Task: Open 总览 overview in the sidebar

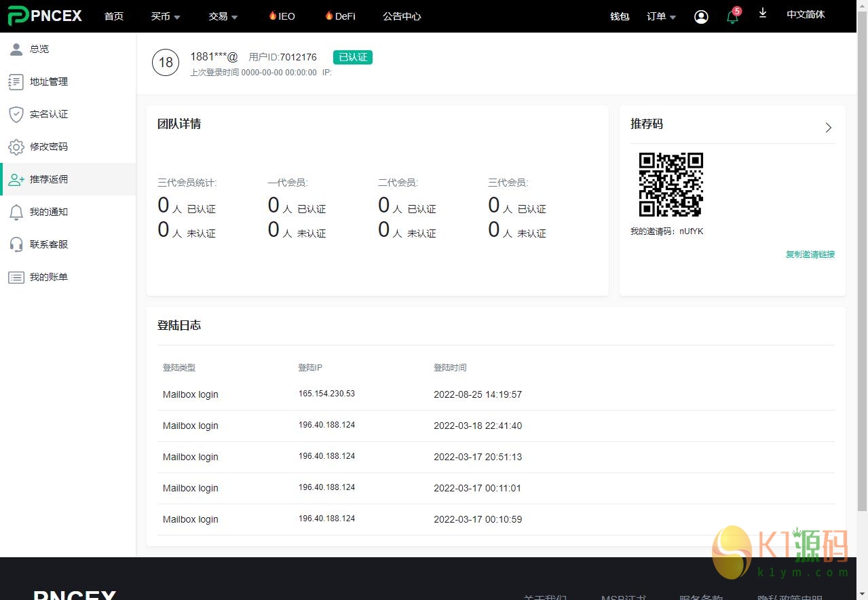Action: [39, 49]
